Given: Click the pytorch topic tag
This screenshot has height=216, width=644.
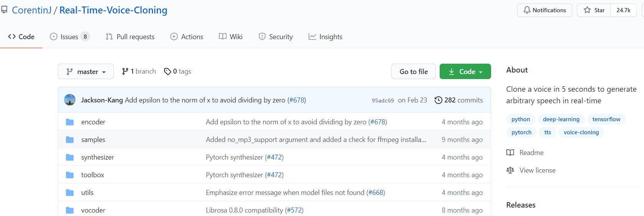Looking at the screenshot, I should pos(521,132).
